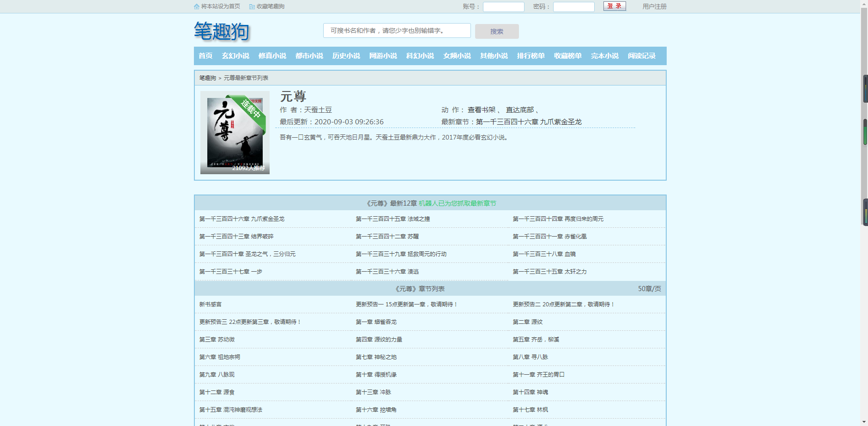868x426 pixels.
Task: Open the 玄幻小说 navigation tab
Action: point(235,56)
